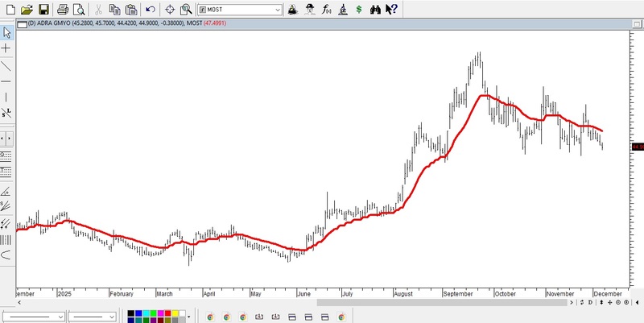This screenshot has width=644, height=323.
Task: Open a file with the folder icon
Action: [27, 10]
